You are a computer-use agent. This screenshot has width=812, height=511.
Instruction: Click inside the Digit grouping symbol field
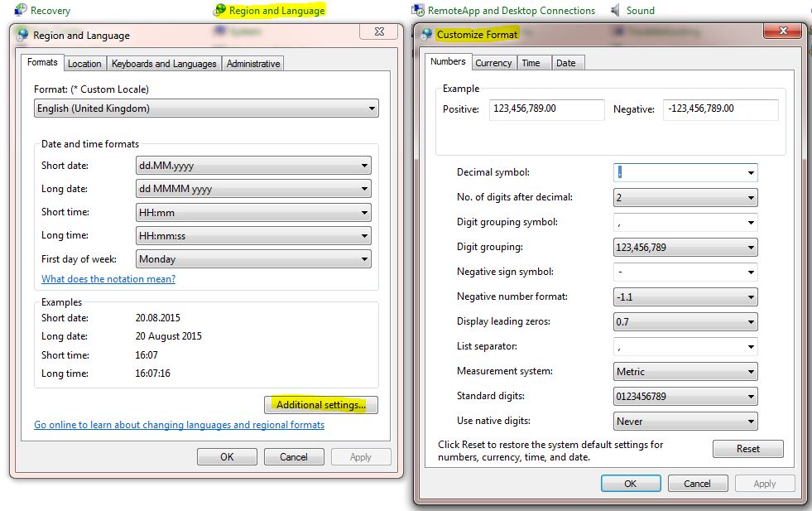tap(679, 222)
